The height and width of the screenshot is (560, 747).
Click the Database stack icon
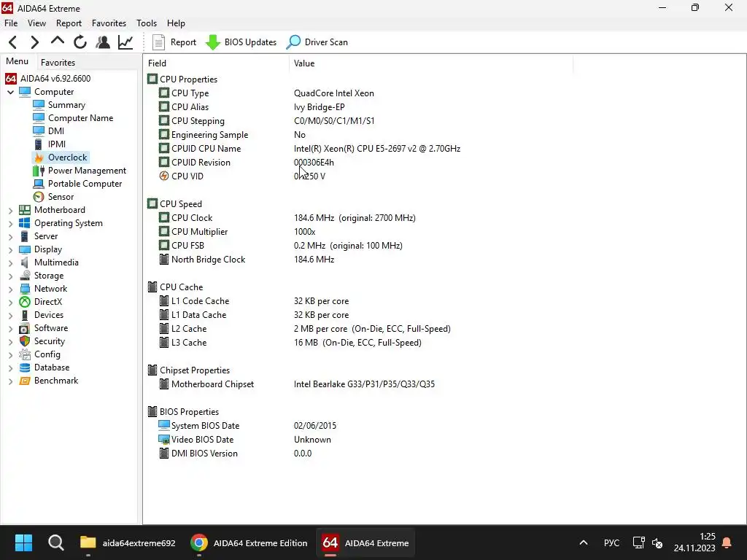tap(25, 367)
